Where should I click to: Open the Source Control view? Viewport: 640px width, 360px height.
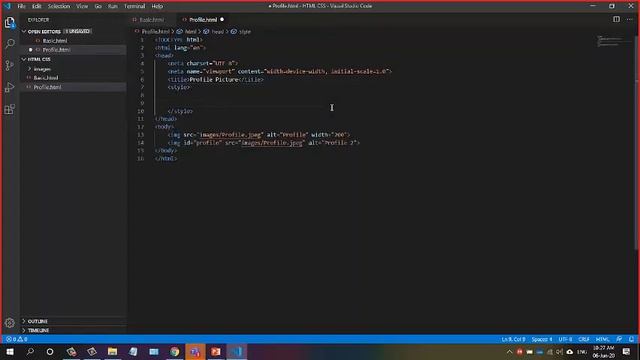tap(9, 65)
